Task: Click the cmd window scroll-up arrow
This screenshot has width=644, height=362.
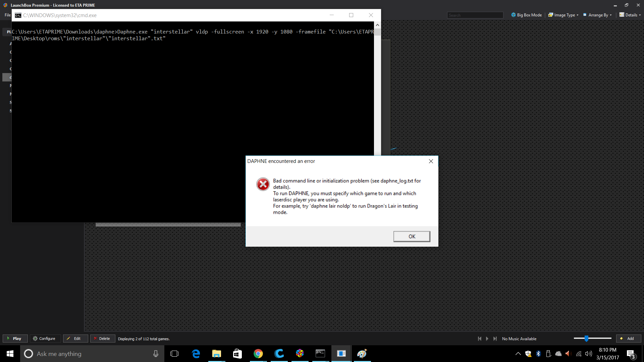Action: 377,25
